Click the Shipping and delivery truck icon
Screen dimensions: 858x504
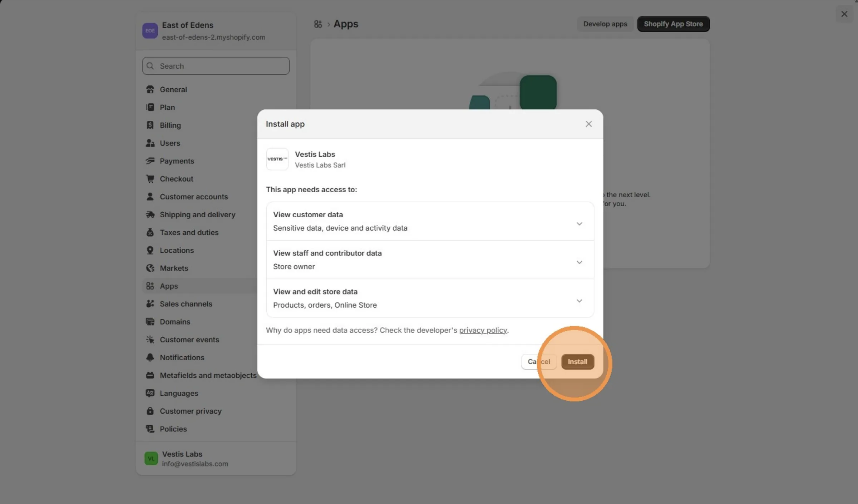pos(150,214)
